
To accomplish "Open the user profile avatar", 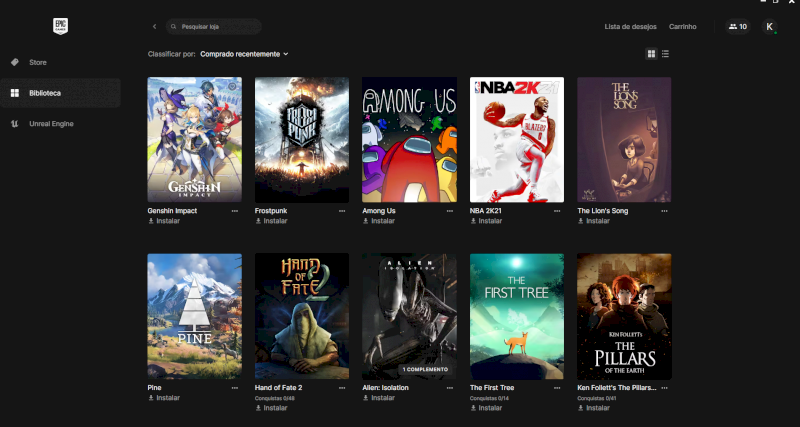I will tap(770, 27).
